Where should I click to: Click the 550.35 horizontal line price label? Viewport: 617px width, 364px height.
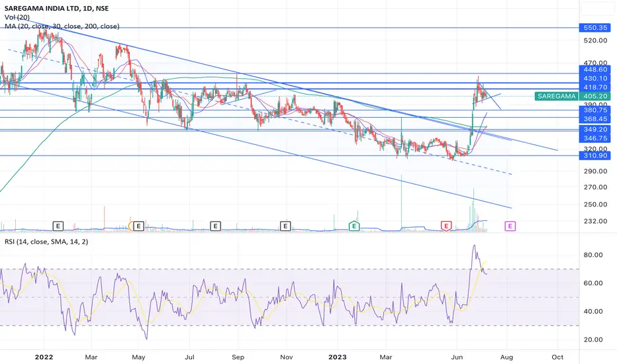595,28
